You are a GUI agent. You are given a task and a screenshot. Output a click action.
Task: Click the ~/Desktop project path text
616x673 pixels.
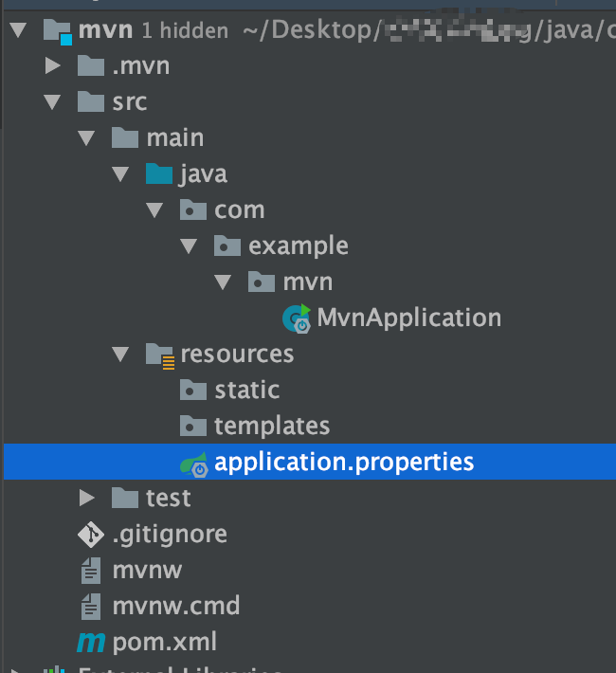(x=429, y=30)
